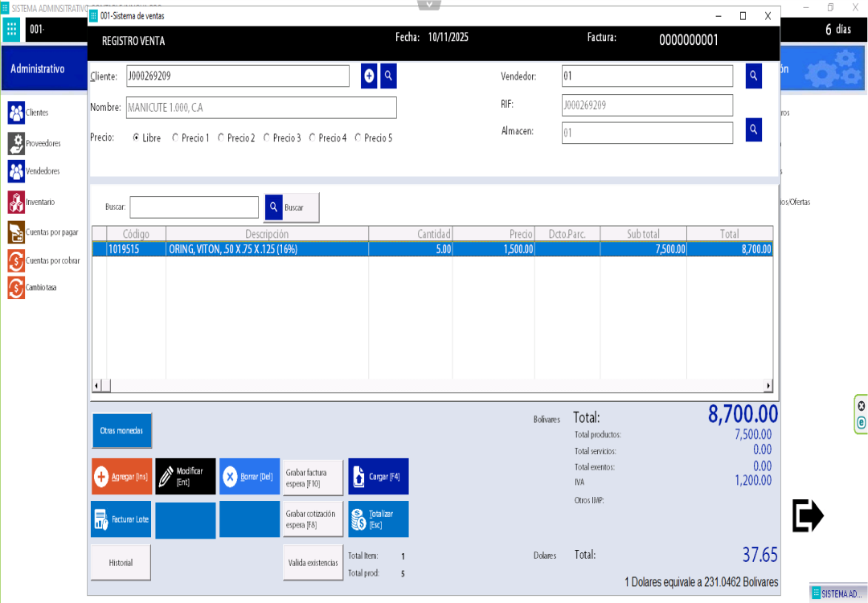Viewport: 868px width, 603px height.
Task: Open Cuentas por cobrar module
Action: (x=16, y=260)
